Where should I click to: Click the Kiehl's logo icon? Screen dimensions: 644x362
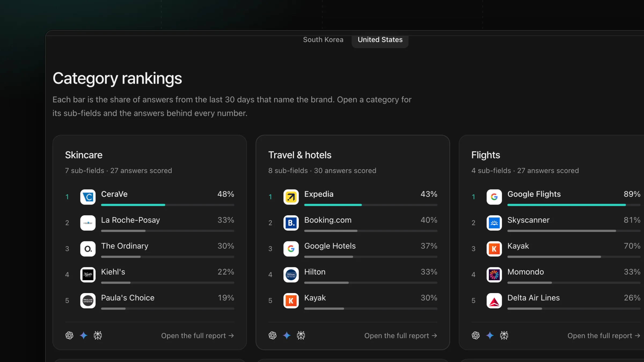coord(88,275)
